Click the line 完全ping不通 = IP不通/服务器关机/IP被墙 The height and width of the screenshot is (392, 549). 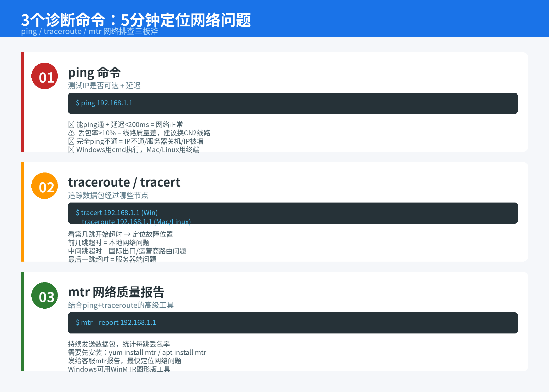(140, 141)
